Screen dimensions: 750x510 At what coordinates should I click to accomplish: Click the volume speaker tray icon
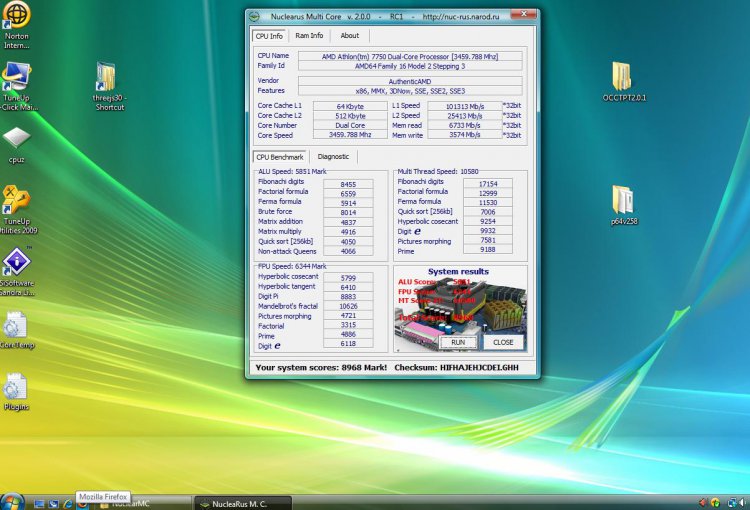click(743, 502)
